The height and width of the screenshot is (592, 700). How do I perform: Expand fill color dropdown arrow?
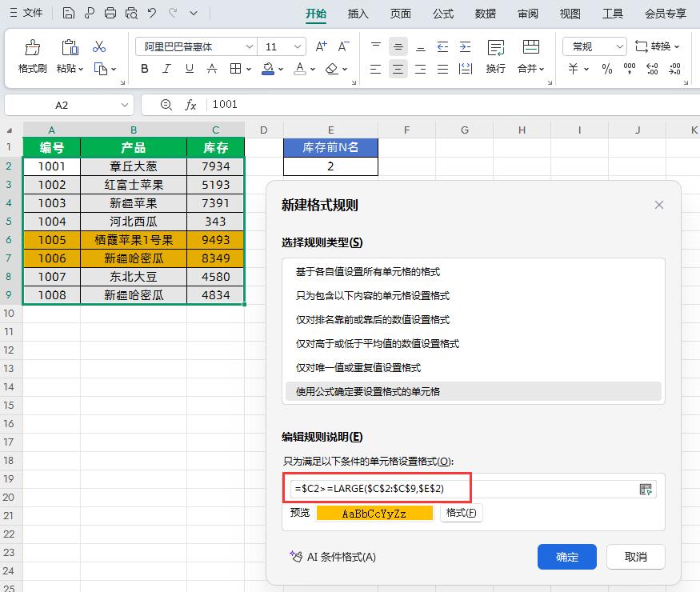tap(281, 70)
